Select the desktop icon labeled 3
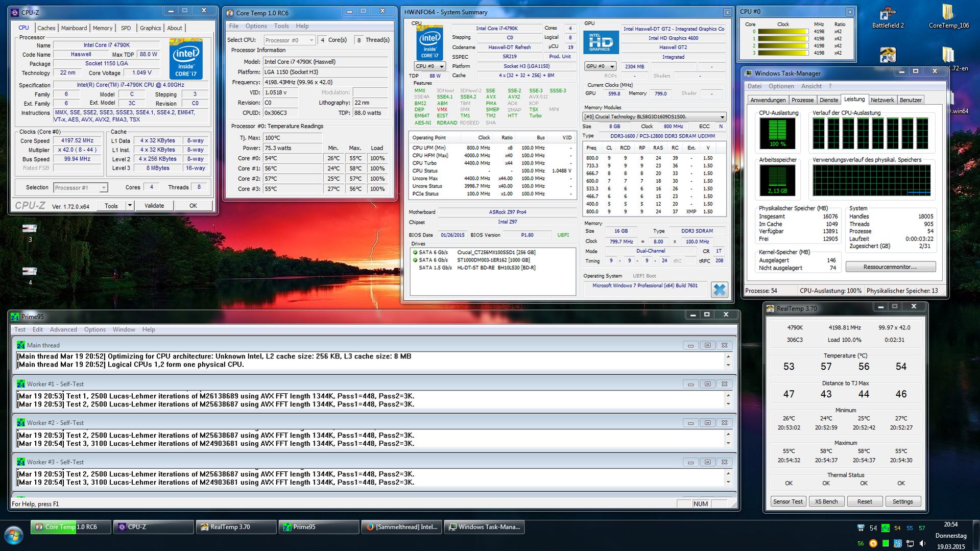The width and height of the screenshot is (980, 551). click(30, 232)
